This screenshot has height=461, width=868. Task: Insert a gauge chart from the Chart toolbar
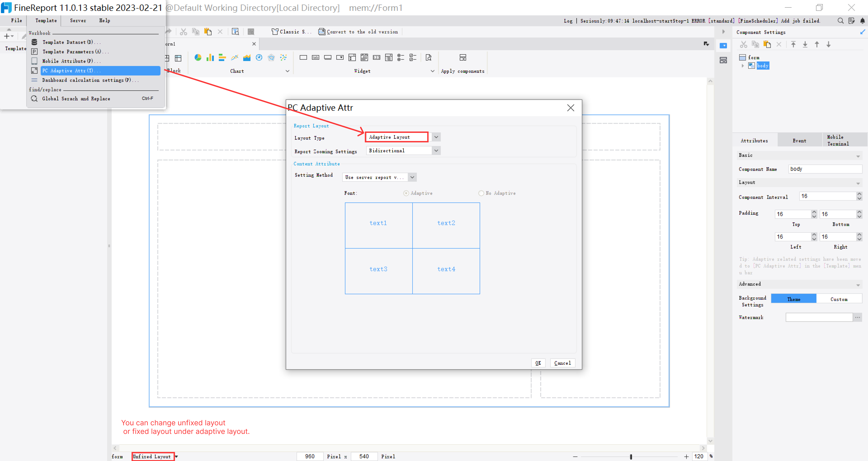point(259,57)
